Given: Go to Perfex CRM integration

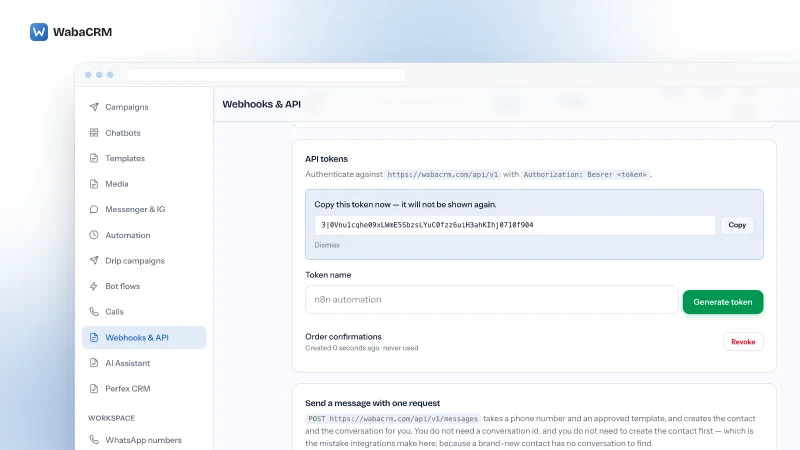Looking at the screenshot, I should click(x=144, y=389).
